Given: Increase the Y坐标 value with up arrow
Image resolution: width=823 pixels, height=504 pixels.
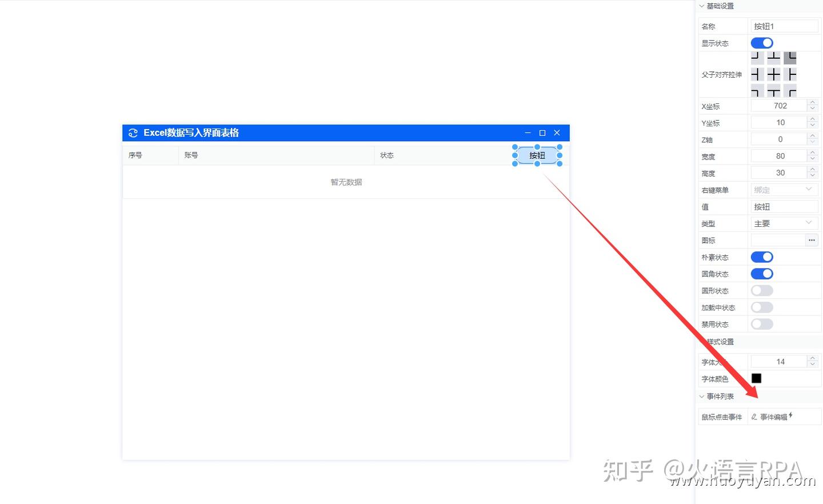Looking at the screenshot, I should tap(813, 119).
